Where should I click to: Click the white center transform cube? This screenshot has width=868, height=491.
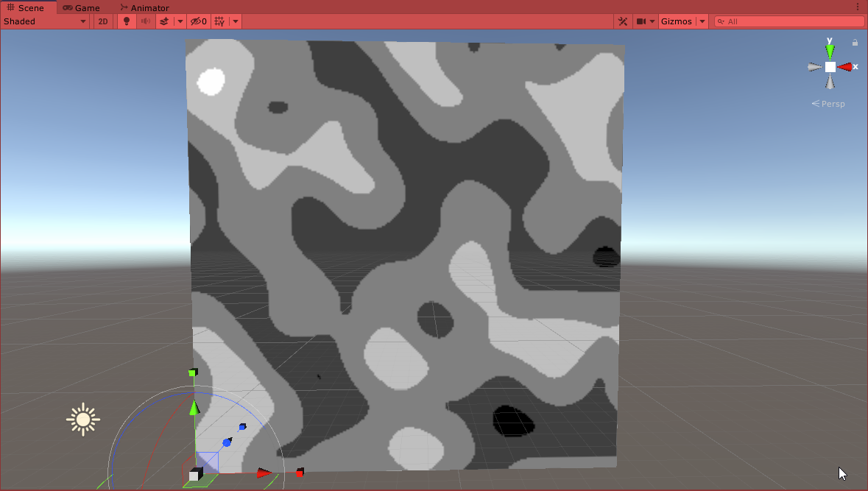point(196,474)
